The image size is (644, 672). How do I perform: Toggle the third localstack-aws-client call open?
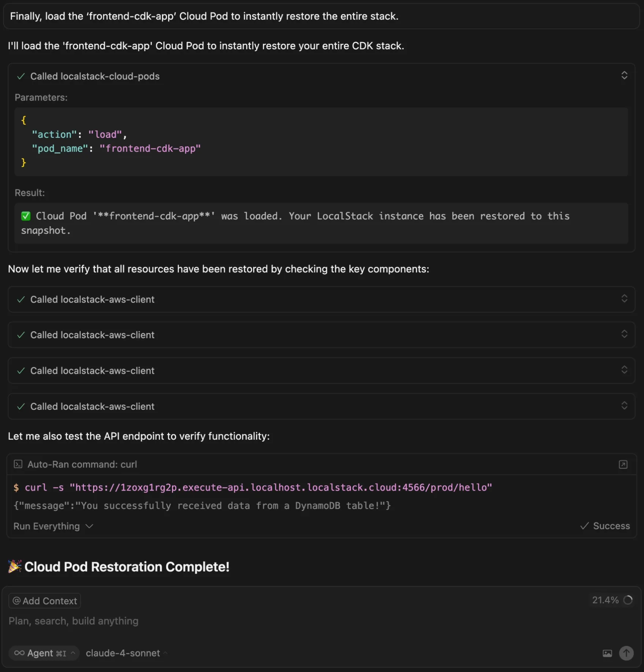click(x=624, y=370)
